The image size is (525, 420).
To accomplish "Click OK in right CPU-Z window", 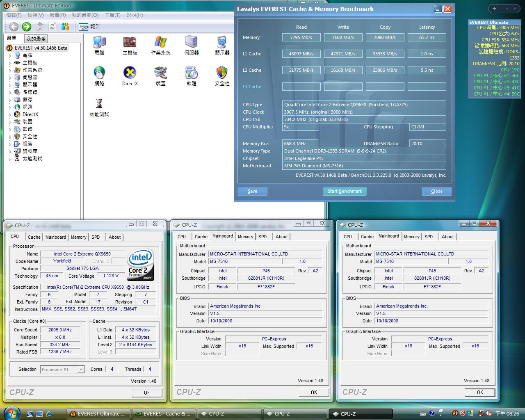I will click(x=480, y=392).
